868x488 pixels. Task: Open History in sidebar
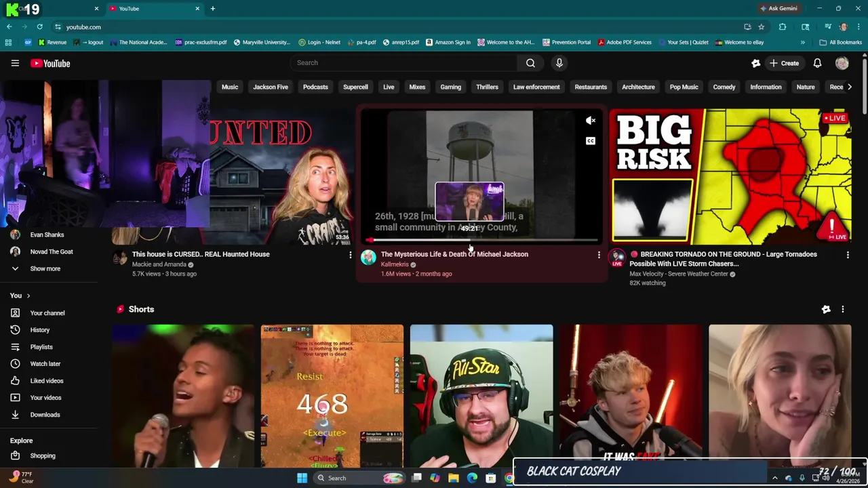[40, 330]
